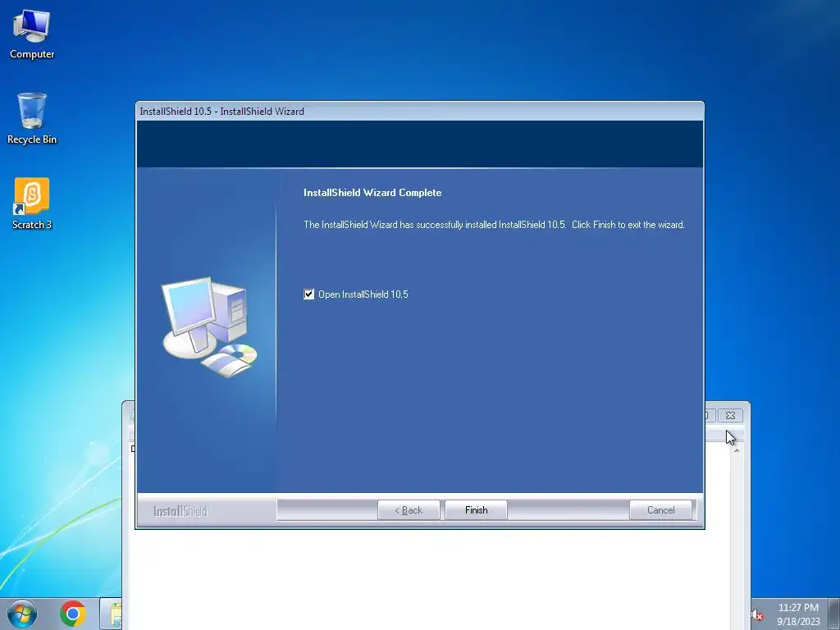The height and width of the screenshot is (630, 840).
Task: Click the muted volume icon in tray
Action: 757,615
